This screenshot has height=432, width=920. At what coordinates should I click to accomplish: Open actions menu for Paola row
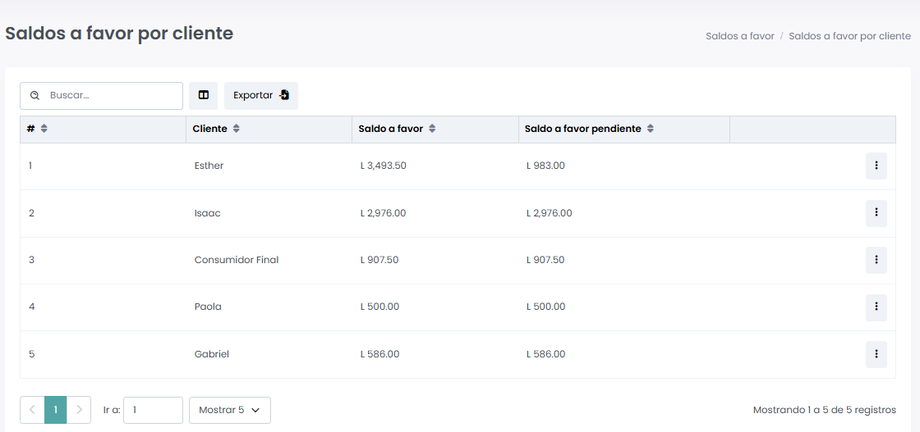876,307
